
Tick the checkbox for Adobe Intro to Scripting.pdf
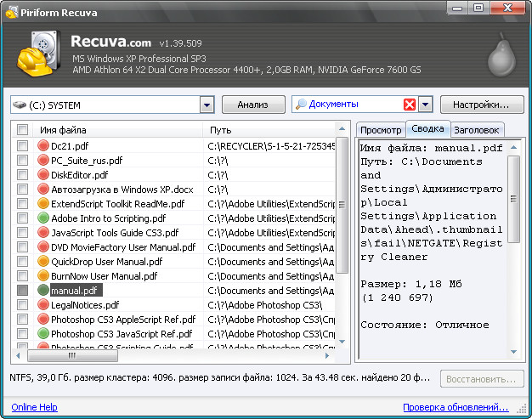click(22, 218)
